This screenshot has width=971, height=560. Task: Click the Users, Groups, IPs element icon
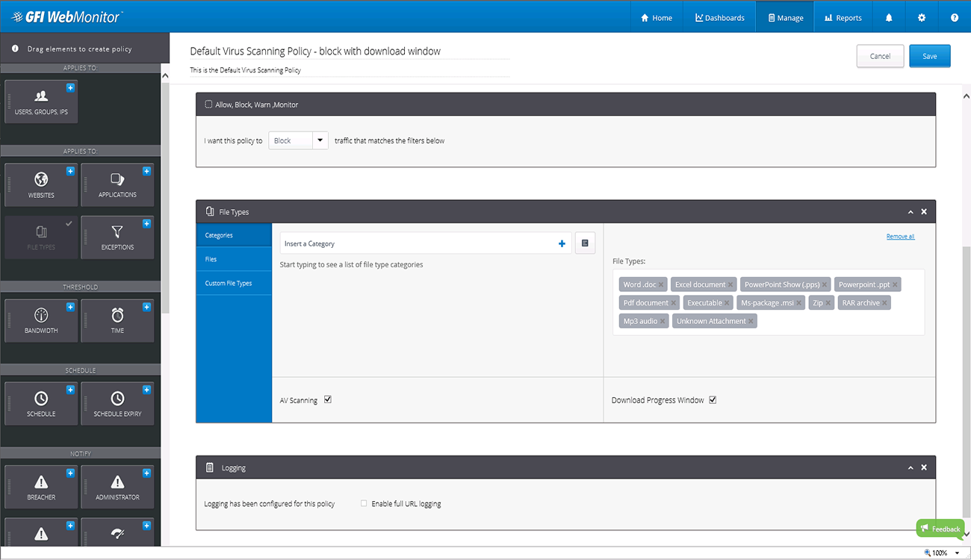[x=41, y=96]
